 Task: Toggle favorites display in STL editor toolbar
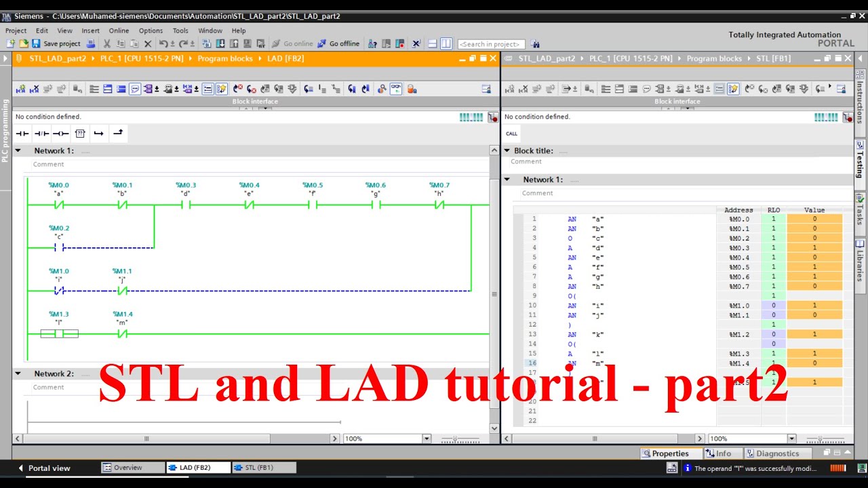tap(732, 89)
